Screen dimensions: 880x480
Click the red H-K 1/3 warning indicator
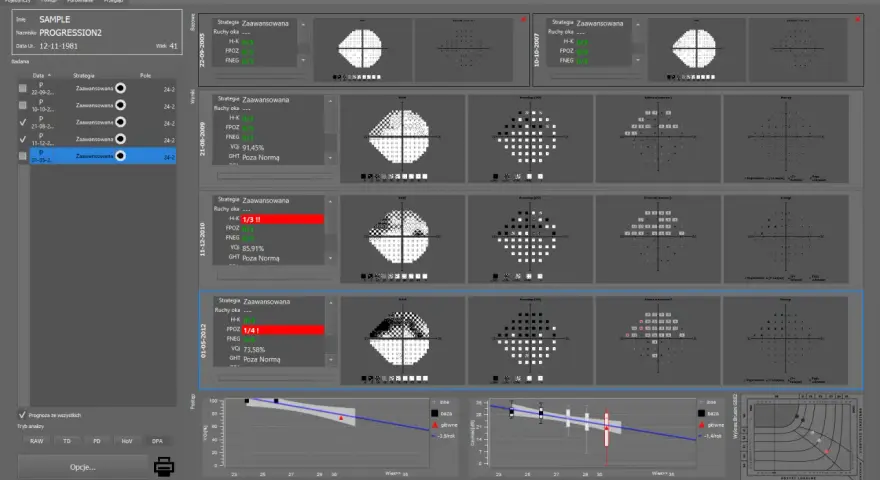click(282, 219)
